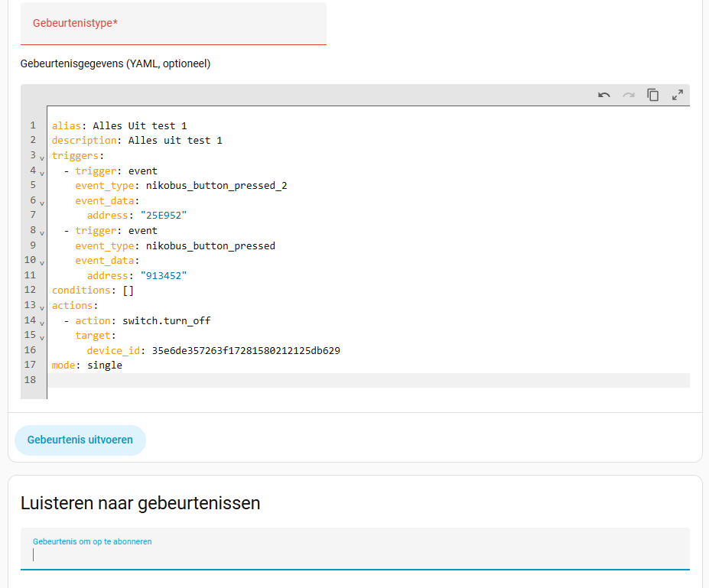Expand the YAML editor to fullscreen

pos(678,95)
